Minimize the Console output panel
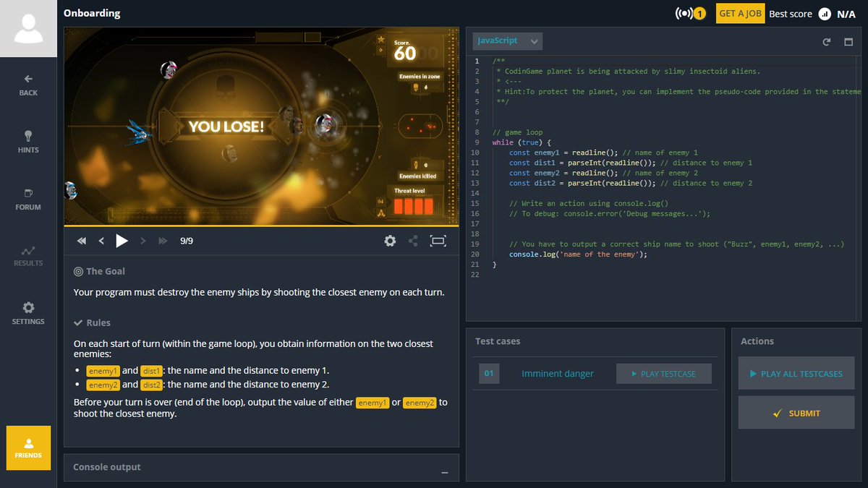This screenshot has height=488, width=868. [x=445, y=472]
